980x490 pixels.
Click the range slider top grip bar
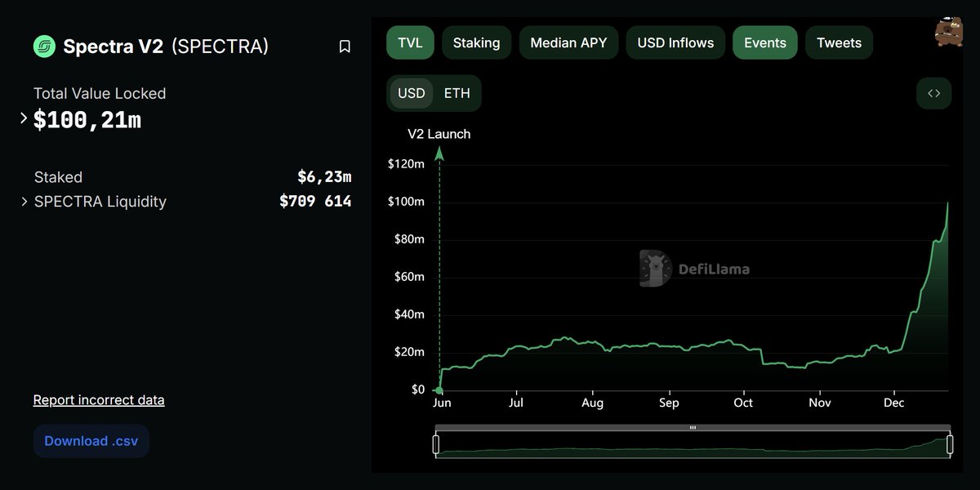tap(693, 427)
